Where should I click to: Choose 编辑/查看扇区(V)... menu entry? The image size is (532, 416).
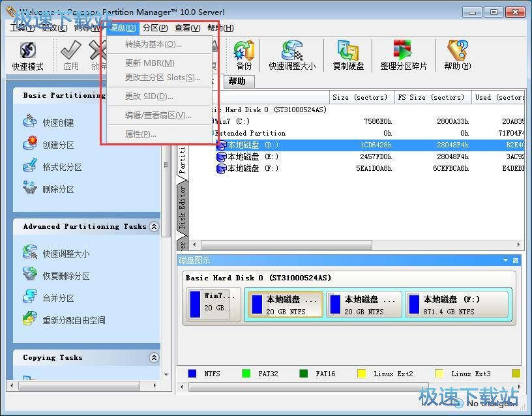point(160,115)
